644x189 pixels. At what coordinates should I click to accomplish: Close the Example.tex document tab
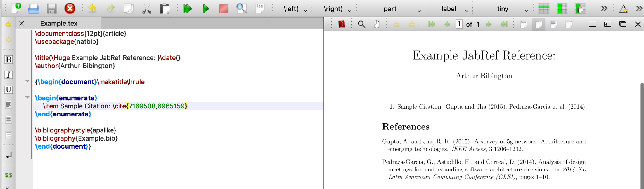click(x=22, y=24)
